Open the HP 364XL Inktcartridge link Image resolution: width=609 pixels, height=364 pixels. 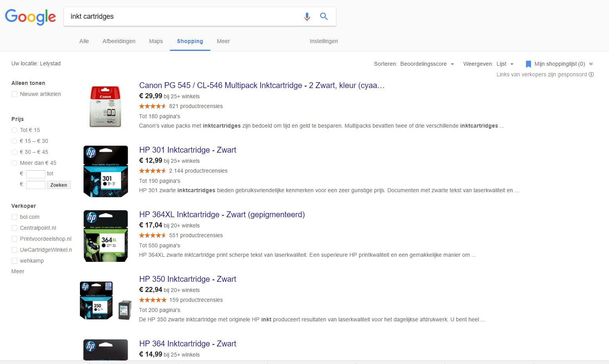tap(222, 214)
